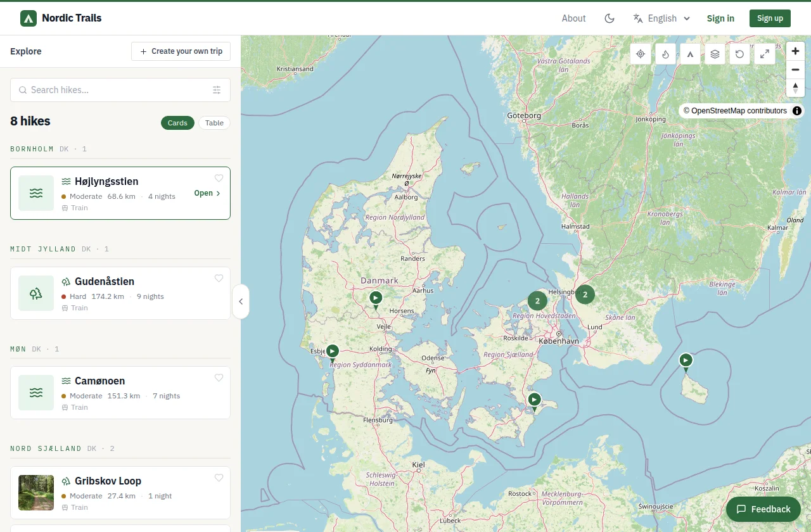Click the BORNHOLM region header
Image resolution: width=811 pixels, height=532 pixels.
[x=32, y=149]
